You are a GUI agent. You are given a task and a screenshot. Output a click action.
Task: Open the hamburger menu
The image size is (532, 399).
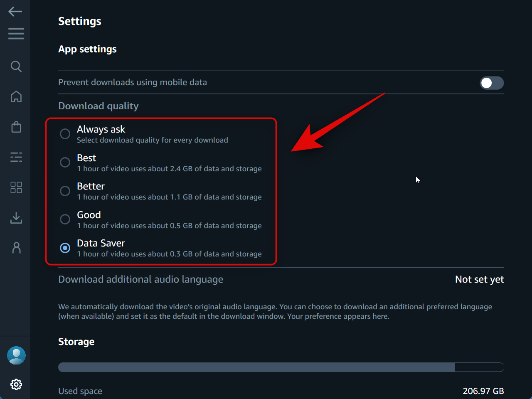16,33
